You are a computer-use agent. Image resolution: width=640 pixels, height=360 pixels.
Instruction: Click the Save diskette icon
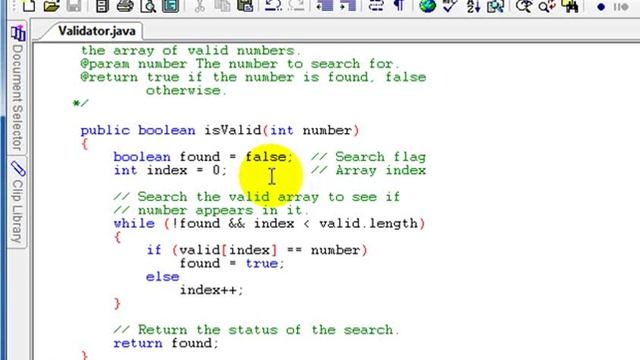click(x=74, y=6)
